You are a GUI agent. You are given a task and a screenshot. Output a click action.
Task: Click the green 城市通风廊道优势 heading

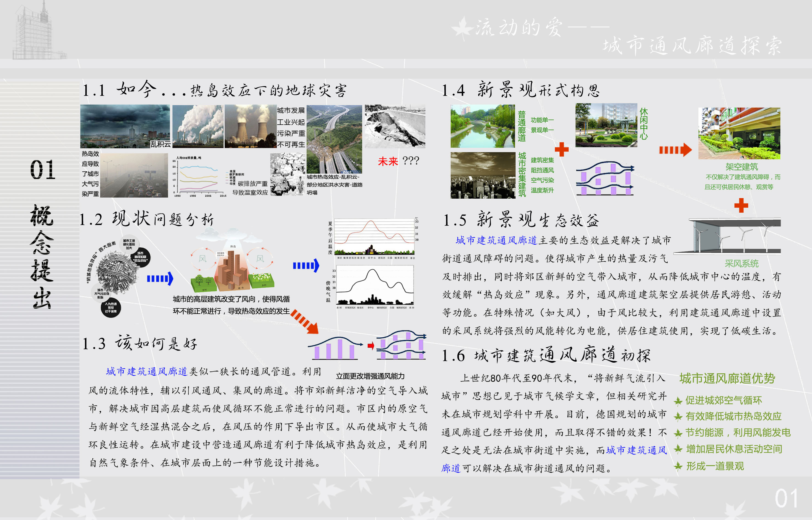tap(727, 378)
